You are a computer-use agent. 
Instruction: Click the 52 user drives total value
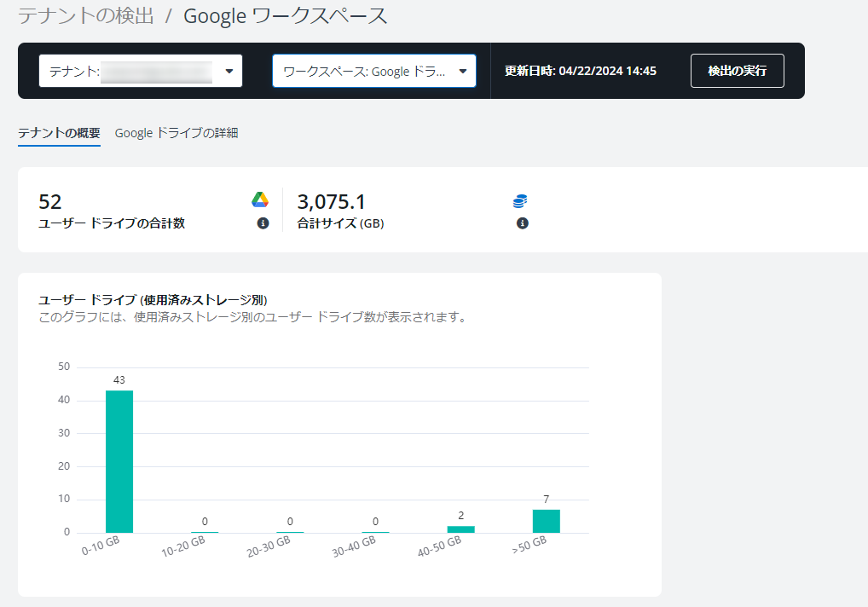pyautogui.click(x=49, y=201)
